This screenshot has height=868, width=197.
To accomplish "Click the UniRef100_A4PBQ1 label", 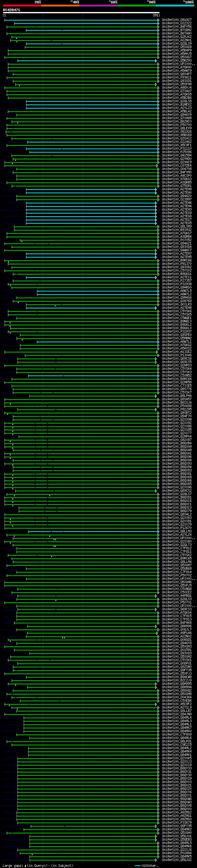I will [177, 595].
